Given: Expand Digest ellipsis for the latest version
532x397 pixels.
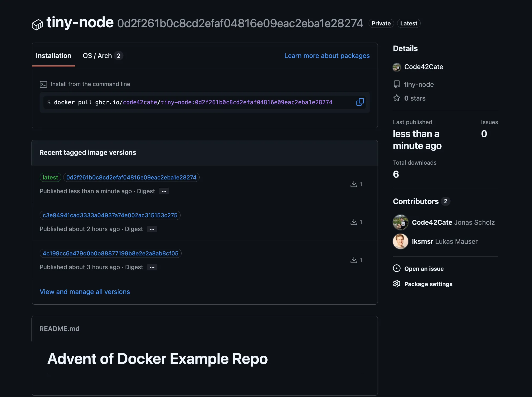Looking at the screenshot, I should tap(164, 191).
